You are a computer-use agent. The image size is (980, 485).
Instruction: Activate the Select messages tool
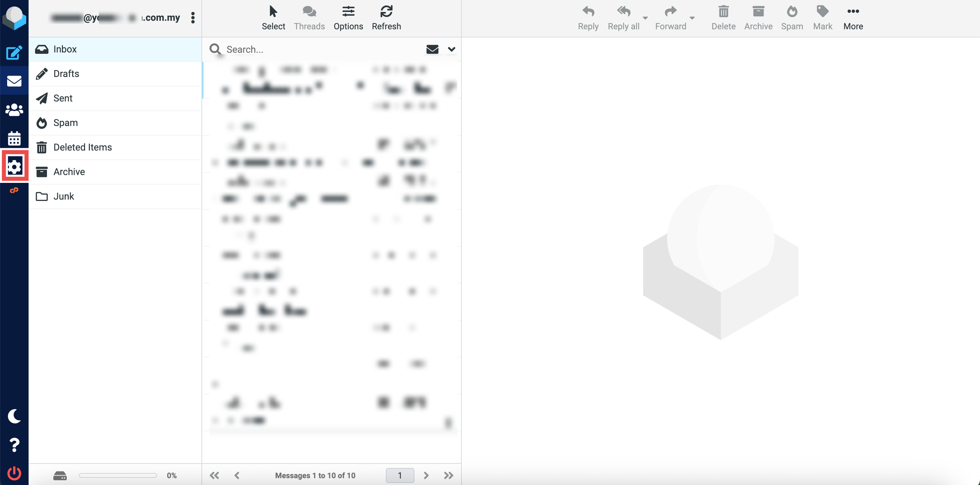[273, 17]
